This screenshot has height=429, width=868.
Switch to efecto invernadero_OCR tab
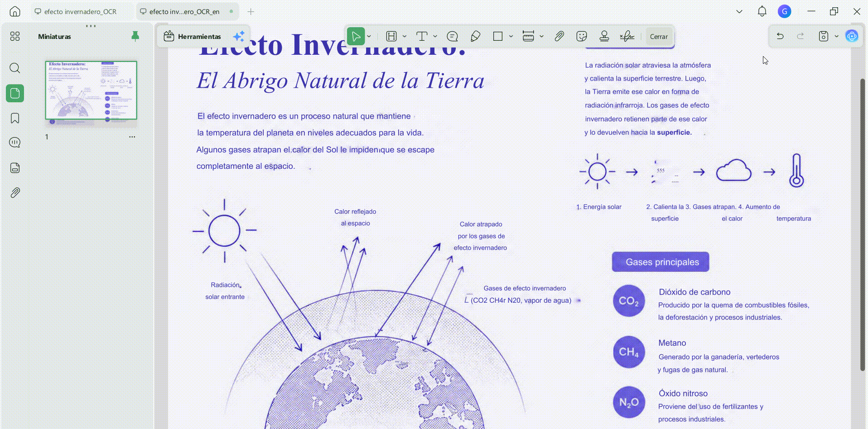pyautogui.click(x=81, y=11)
